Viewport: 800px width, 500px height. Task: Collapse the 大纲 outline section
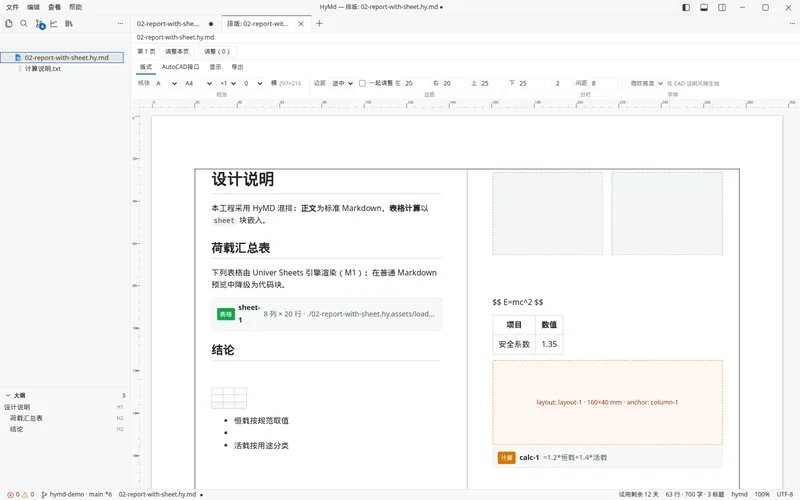click(x=8, y=395)
